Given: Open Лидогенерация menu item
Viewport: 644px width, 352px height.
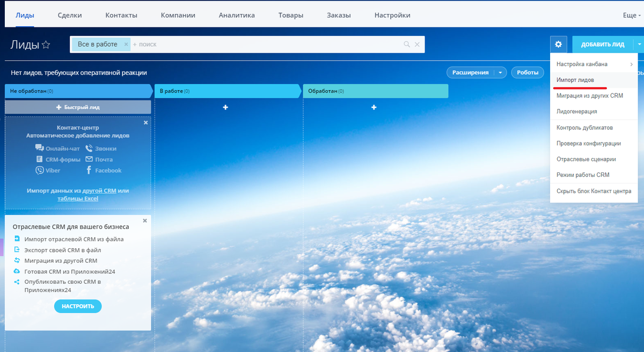Looking at the screenshot, I should pos(594,111).
